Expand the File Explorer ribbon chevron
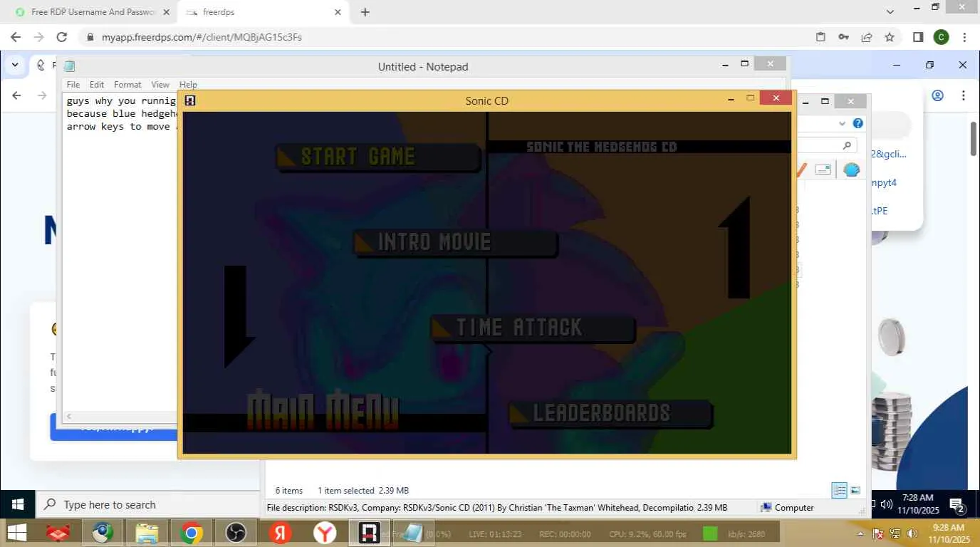Image resolution: width=980 pixels, height=547 pixels. click(843, 123)
